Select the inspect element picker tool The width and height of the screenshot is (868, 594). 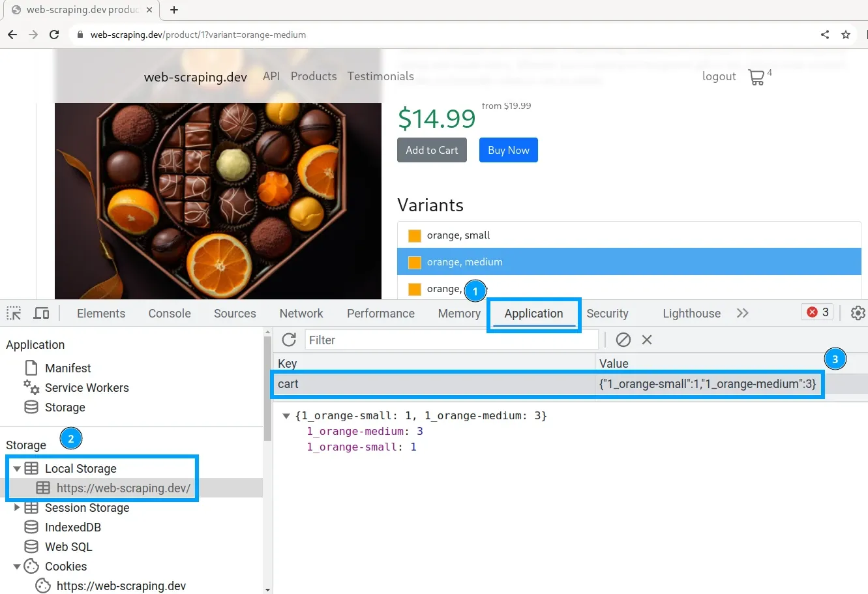(x=13, y=313)
